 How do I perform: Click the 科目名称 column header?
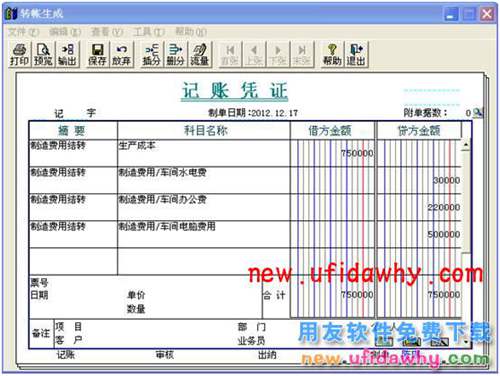(205, 131)
